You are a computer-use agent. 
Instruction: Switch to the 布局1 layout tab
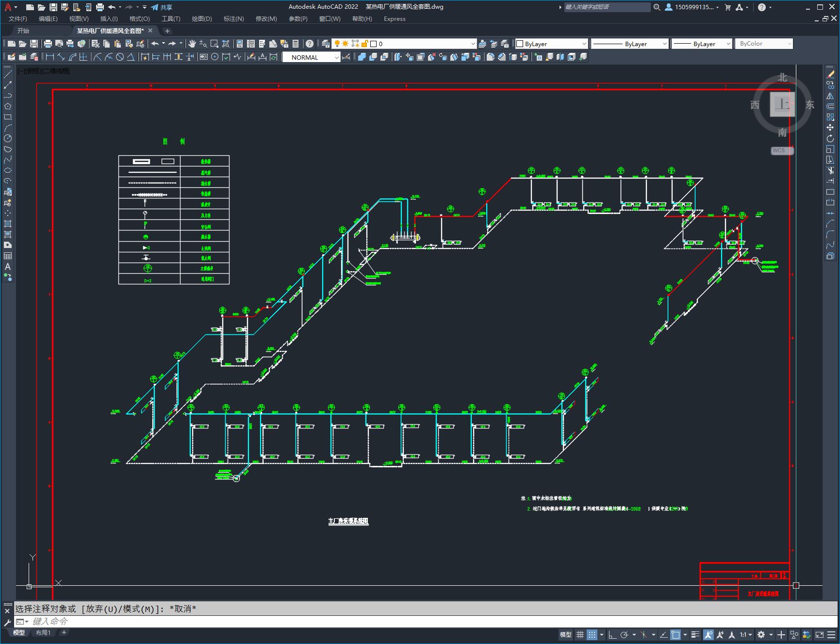[43, 632]
